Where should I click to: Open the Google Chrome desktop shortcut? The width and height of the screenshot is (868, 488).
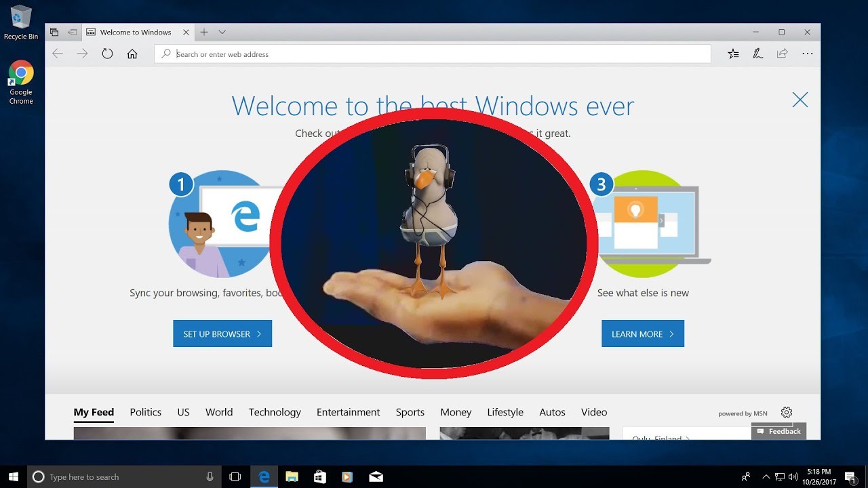click(21, 82)
